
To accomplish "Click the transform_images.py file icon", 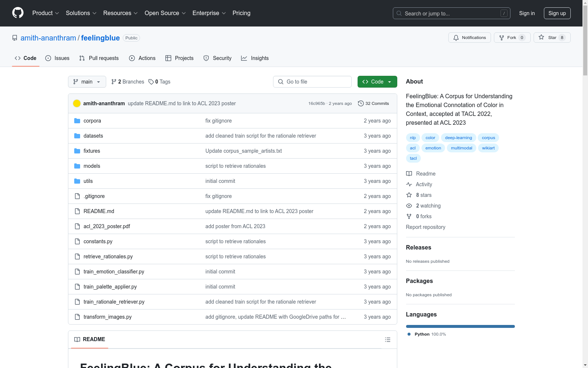I will tap(77, 317).
